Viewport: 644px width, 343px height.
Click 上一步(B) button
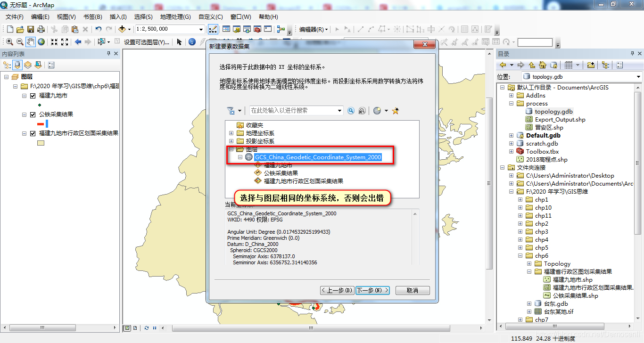pyautogui.click(x=337, y=290)
